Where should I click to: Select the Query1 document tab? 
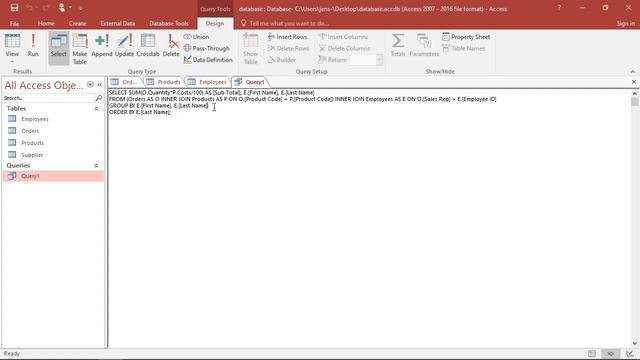click(x=250, y=82)
